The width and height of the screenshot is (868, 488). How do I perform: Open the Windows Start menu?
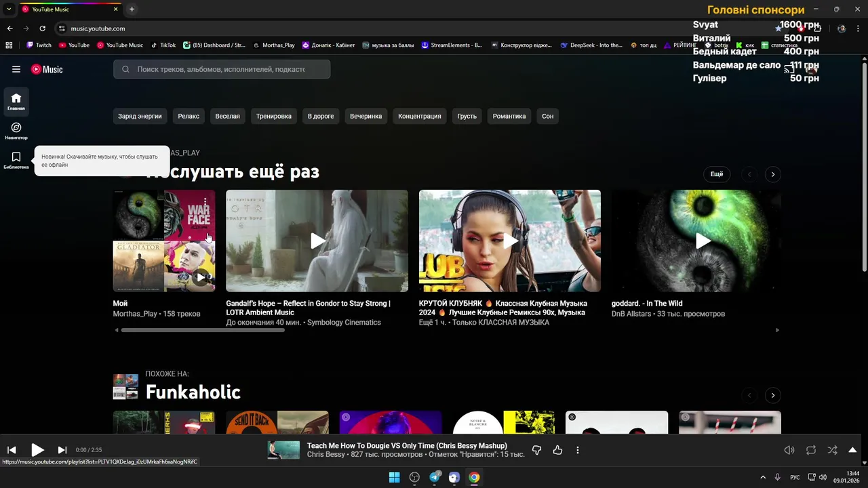pyautogui.click(x=394, y=477)
